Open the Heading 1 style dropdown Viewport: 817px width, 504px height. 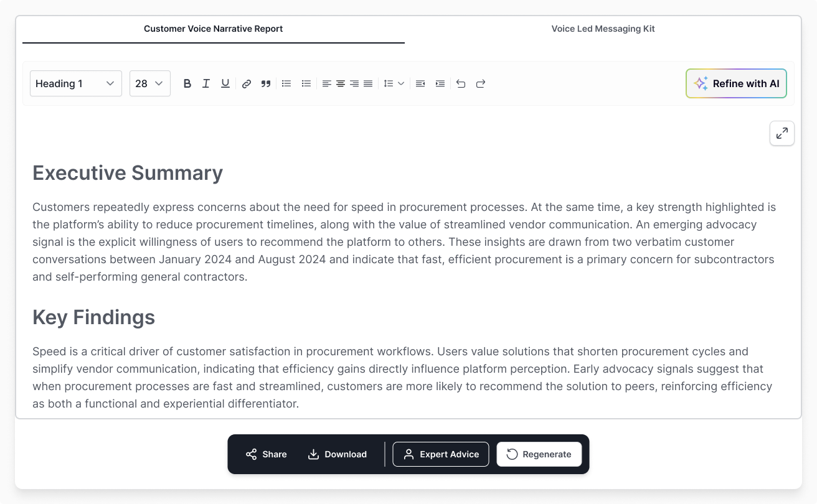75,83
